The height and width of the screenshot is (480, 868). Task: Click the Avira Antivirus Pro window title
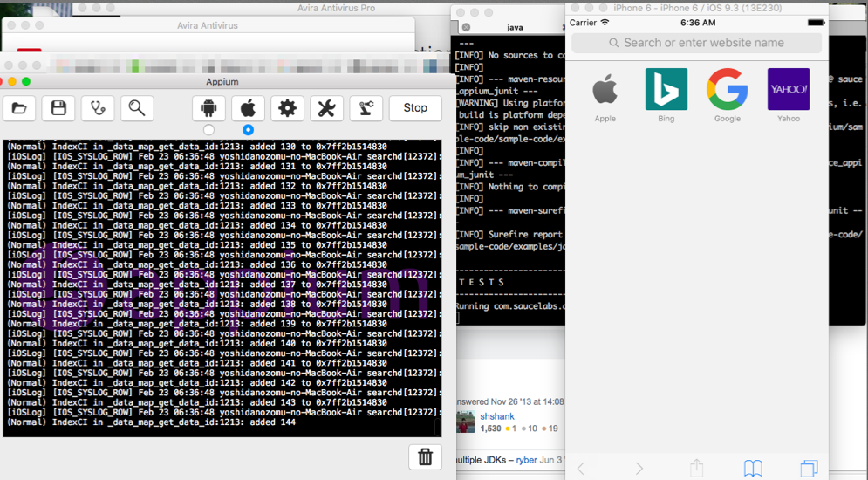click(x=336, y=8)
